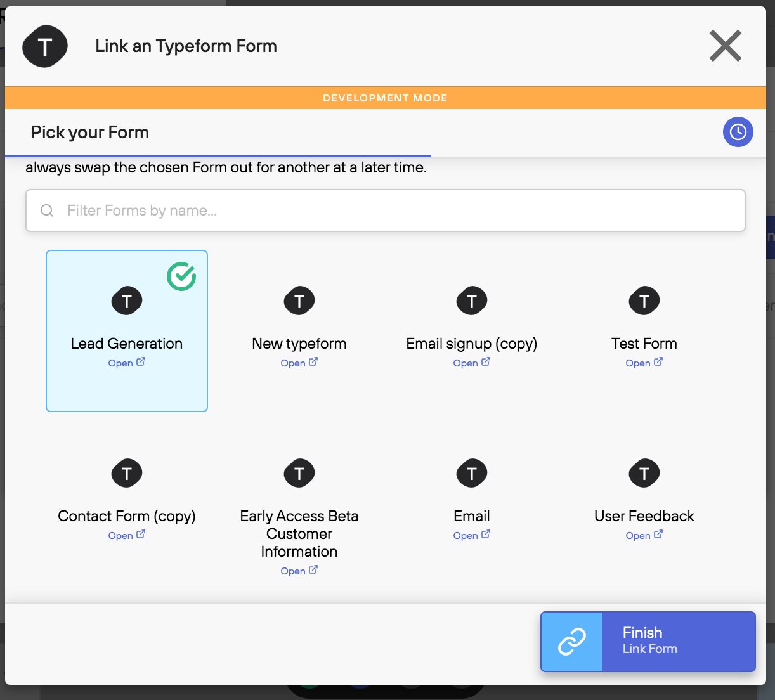
Task: Select the Test Form name
Action: pos(644,344)
